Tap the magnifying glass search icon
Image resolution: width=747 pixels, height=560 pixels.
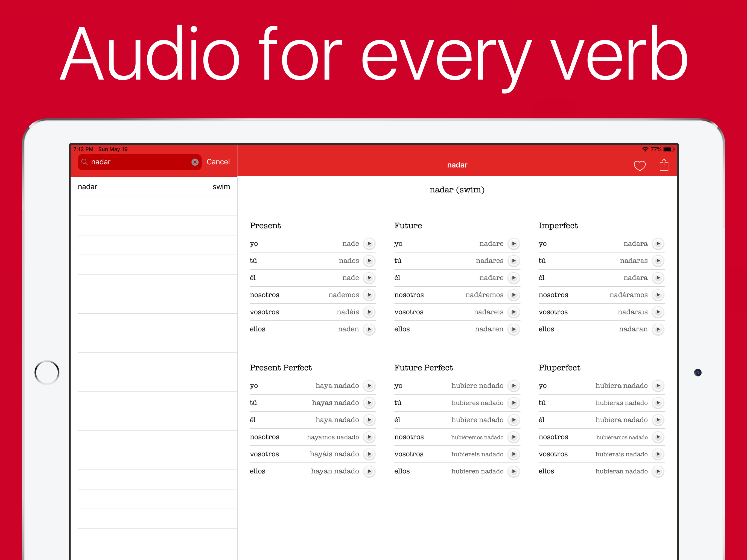pyautogui.click(x=84, y=162)
